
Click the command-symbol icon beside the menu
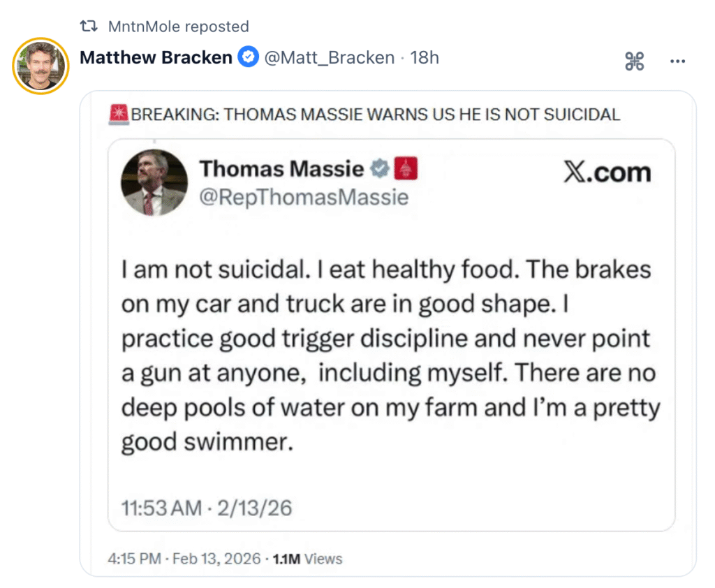pyautogui.click(x=634, y=61)
